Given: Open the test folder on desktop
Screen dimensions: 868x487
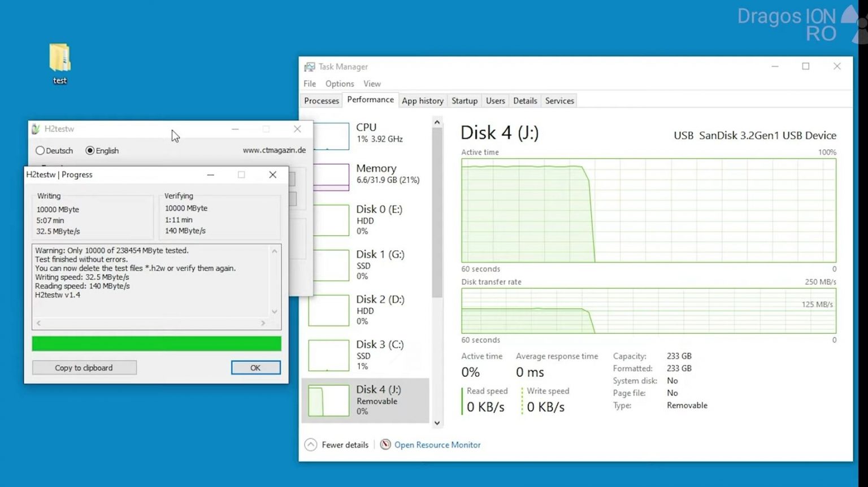Looking at the screenshot, I should coord(59,59).
